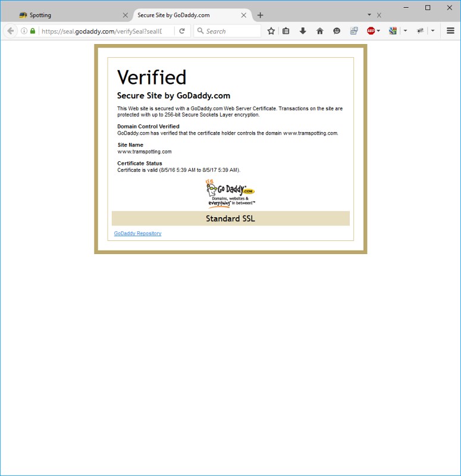Open a new tab with plus button
Viewport: 461px width, 476px height.
[260, 15]
